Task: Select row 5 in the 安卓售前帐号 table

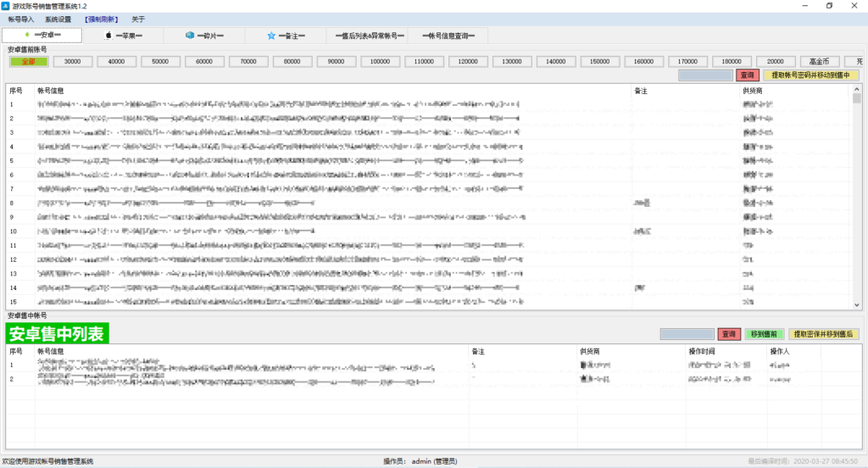Action: [x=429, y=160]
